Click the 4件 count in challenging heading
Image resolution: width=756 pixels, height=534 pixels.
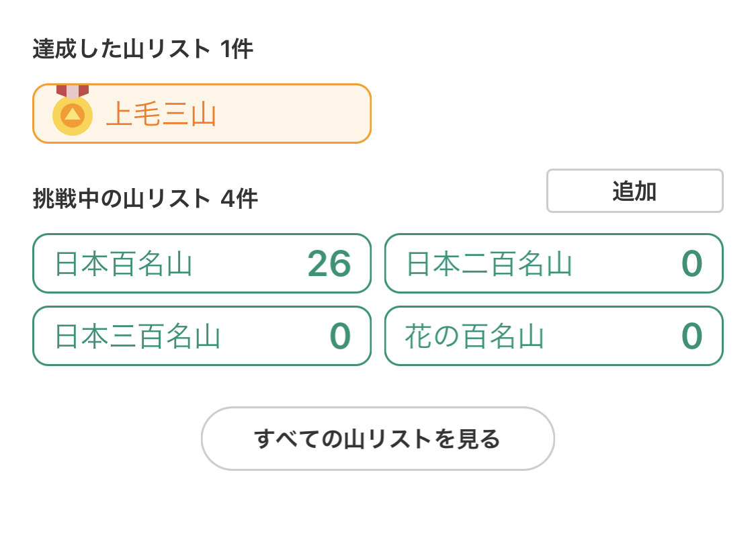(239, 199)
